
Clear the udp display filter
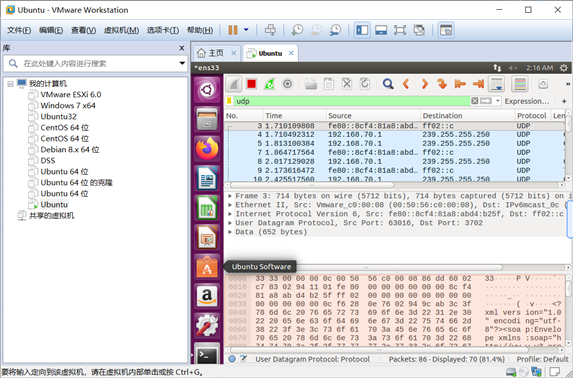(x=474, y=101)
